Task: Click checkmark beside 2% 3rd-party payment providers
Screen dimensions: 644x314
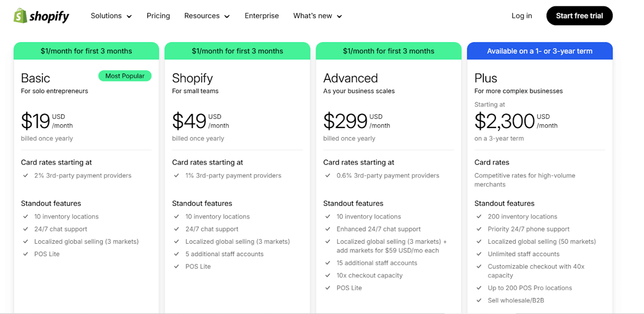Action: [26, 176]
